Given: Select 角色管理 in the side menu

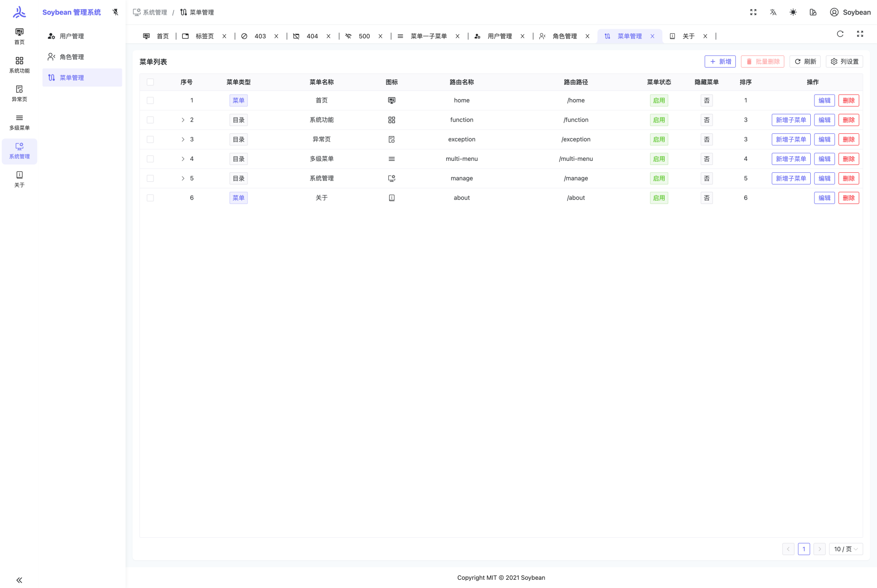Looking at the screenshot, I should (x=72, y=57).
